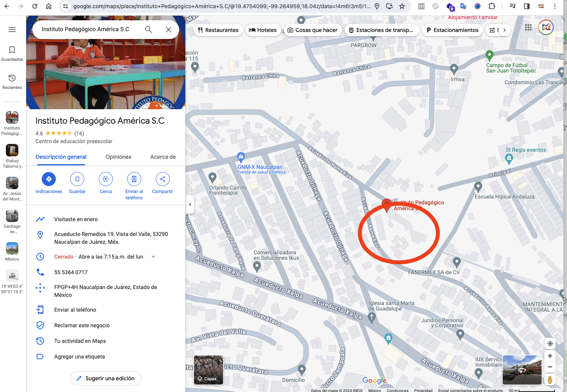The height and width of the screenshot is (392, 567).
Task: Open Guardados saved places
Action: 12,53
